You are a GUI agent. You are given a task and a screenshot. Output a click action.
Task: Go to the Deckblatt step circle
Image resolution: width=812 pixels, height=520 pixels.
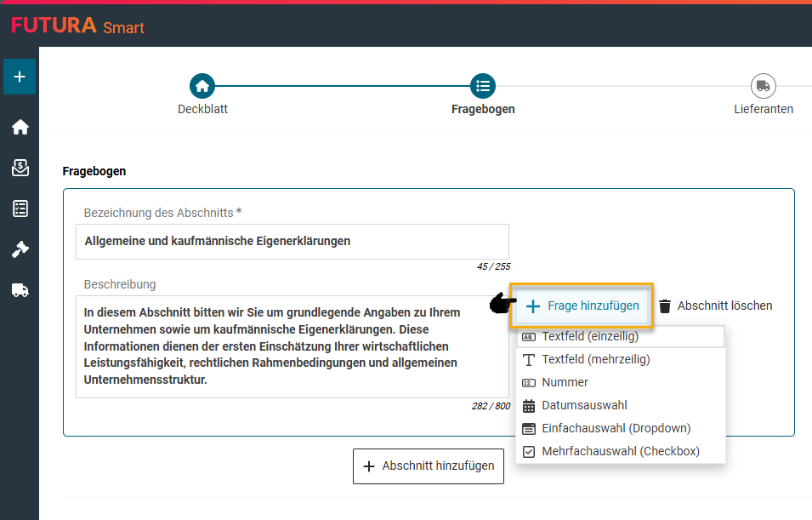[x=202, y=86]
